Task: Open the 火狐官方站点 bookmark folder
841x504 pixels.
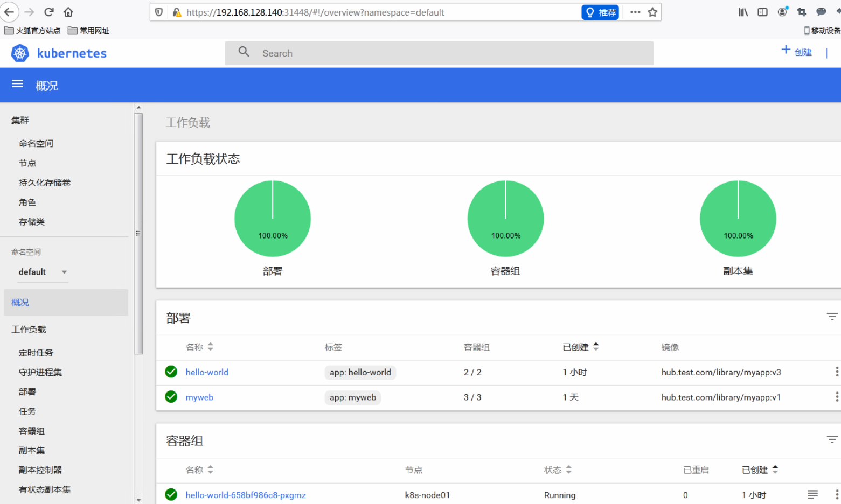Action: click(x=32, y=31)
